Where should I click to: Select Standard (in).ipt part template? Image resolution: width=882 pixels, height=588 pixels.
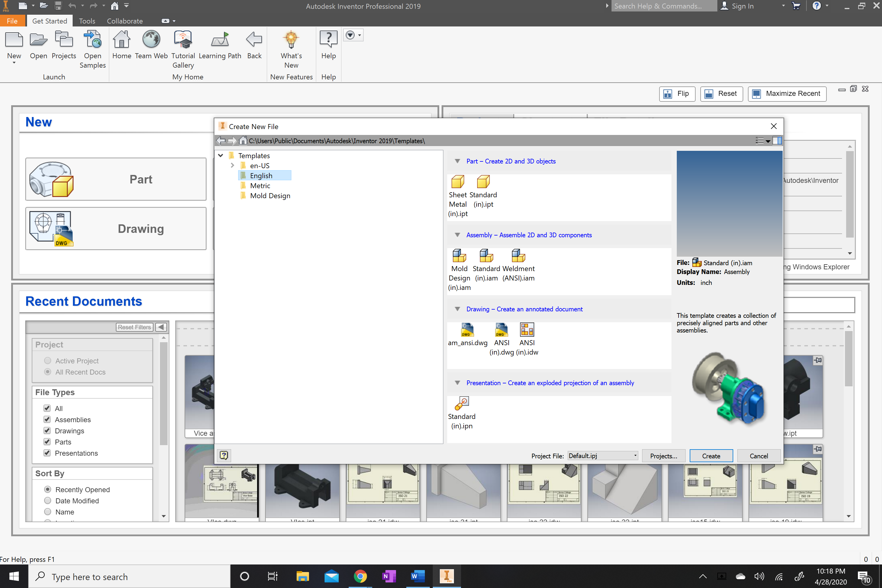[483, 192]
